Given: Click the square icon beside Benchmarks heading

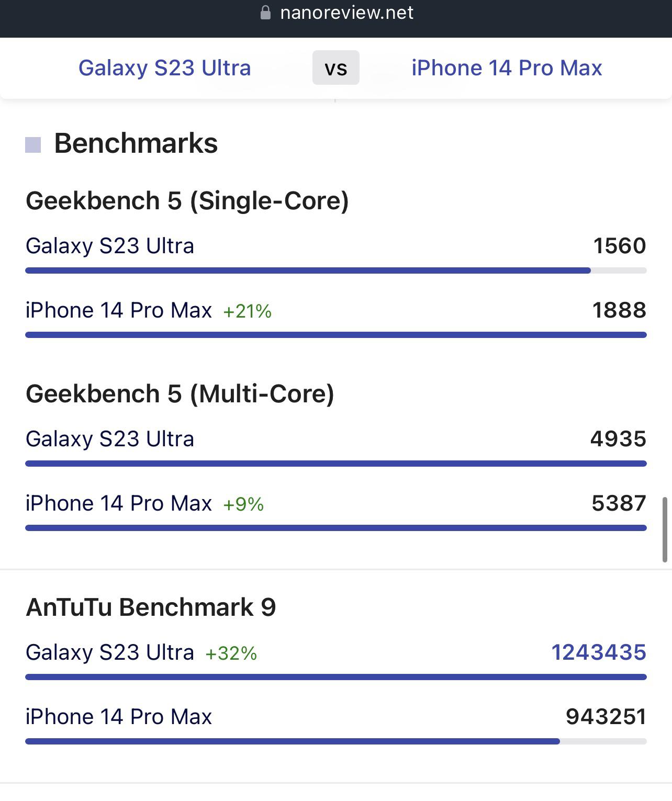Looking at the screenshot, I should [33, 145].
